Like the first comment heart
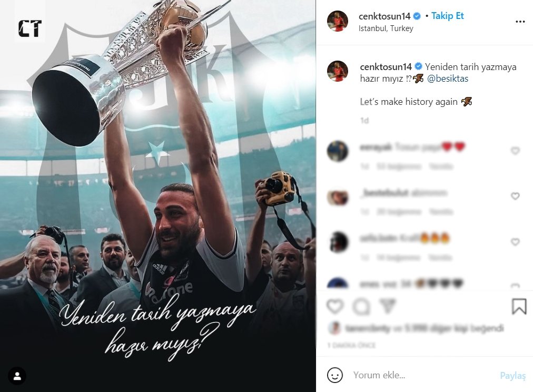 coord(515,151)
